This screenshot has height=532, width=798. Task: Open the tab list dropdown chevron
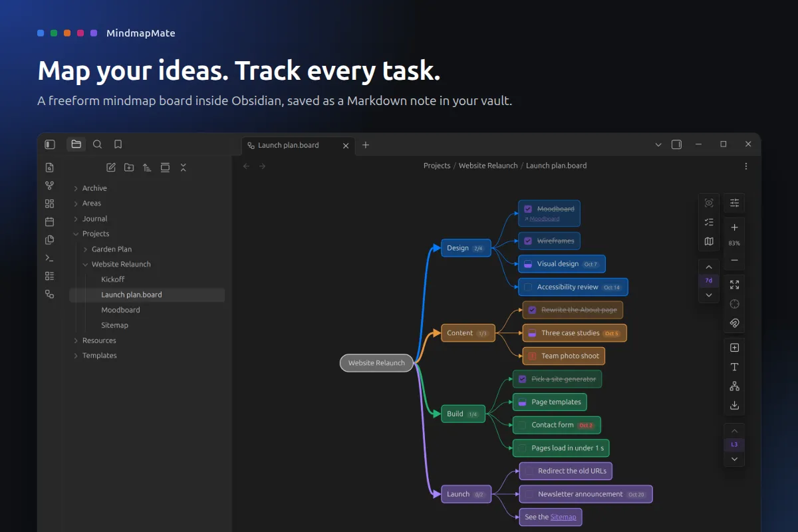pos(658,145)
